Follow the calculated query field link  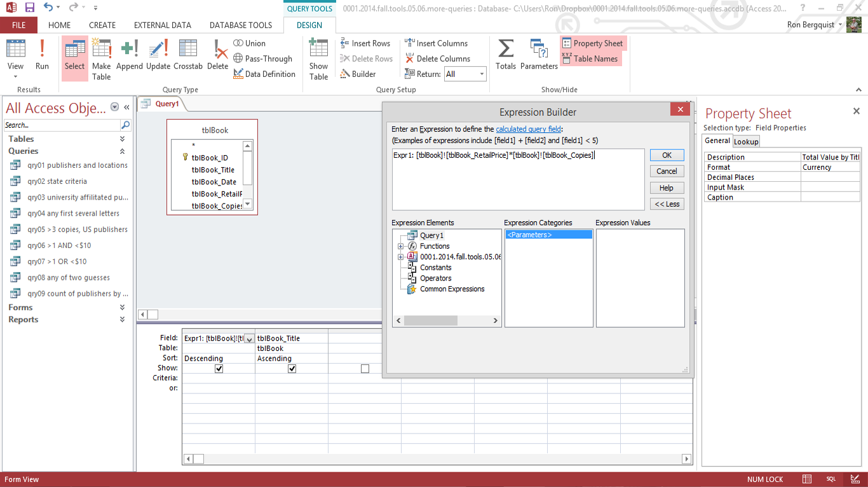[x=528, y=129]
